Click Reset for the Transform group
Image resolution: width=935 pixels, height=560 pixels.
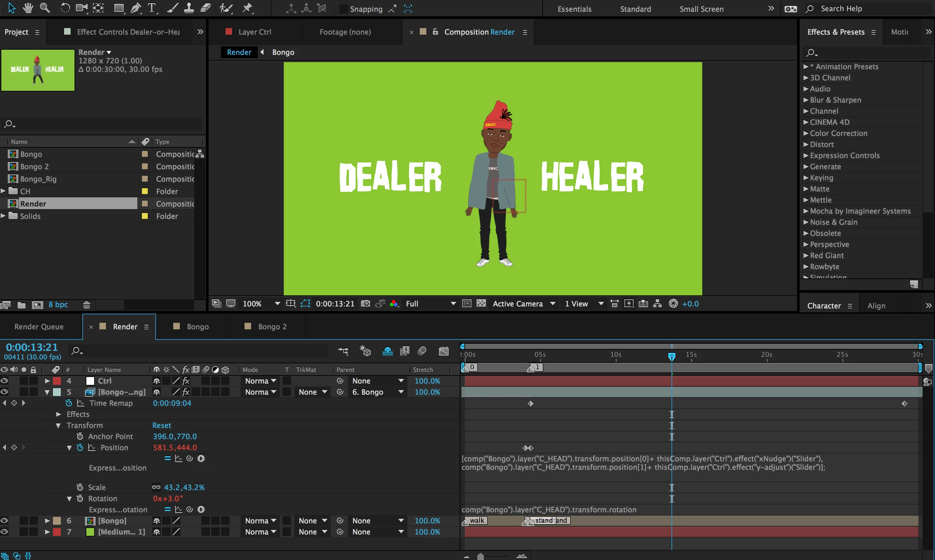[x=161, y=425]
